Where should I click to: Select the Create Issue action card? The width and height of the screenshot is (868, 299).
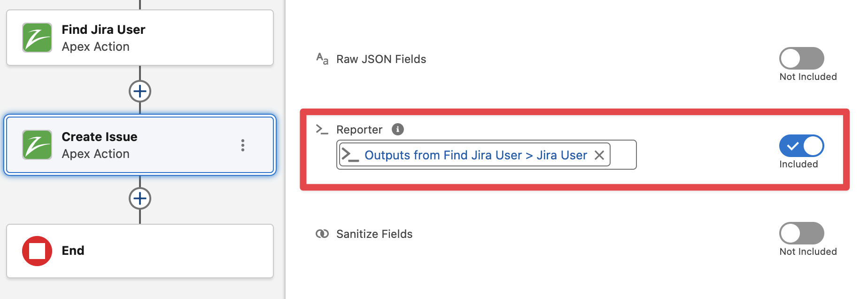coord(141,145)
